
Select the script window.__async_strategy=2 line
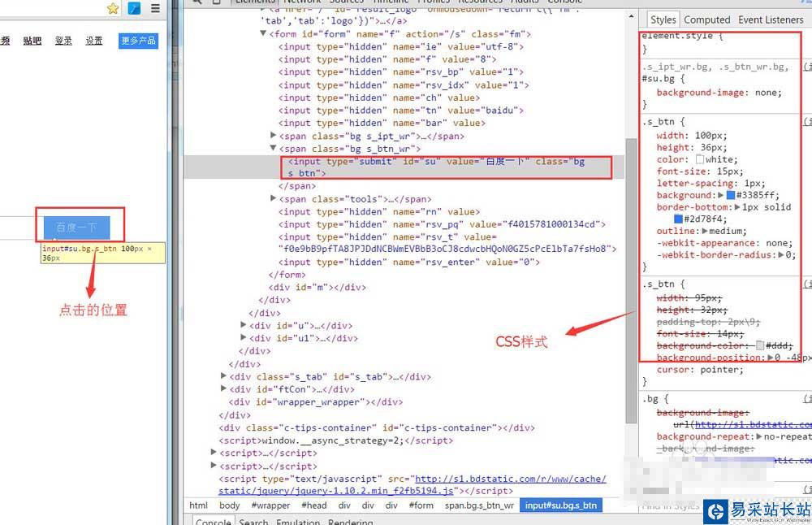[x=335, y=440]
